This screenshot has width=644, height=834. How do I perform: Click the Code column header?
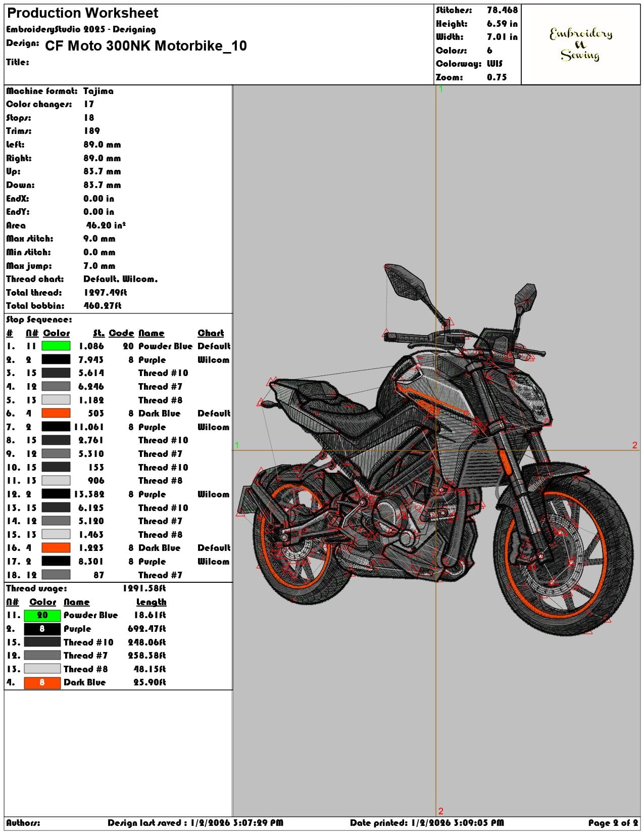(121, 333)
